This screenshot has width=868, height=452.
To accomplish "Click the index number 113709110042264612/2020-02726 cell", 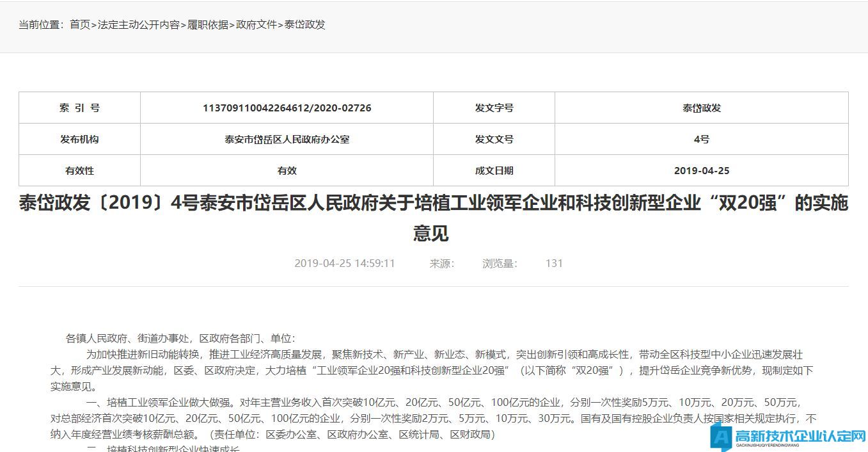I will [287, 108].
